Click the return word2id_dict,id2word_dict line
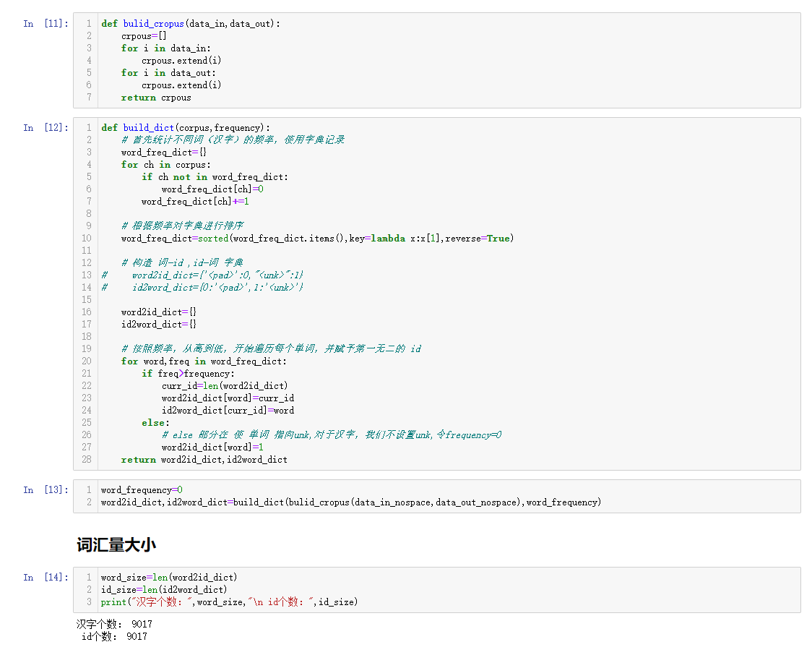The image size is (812, 655). tap(204, 460)
